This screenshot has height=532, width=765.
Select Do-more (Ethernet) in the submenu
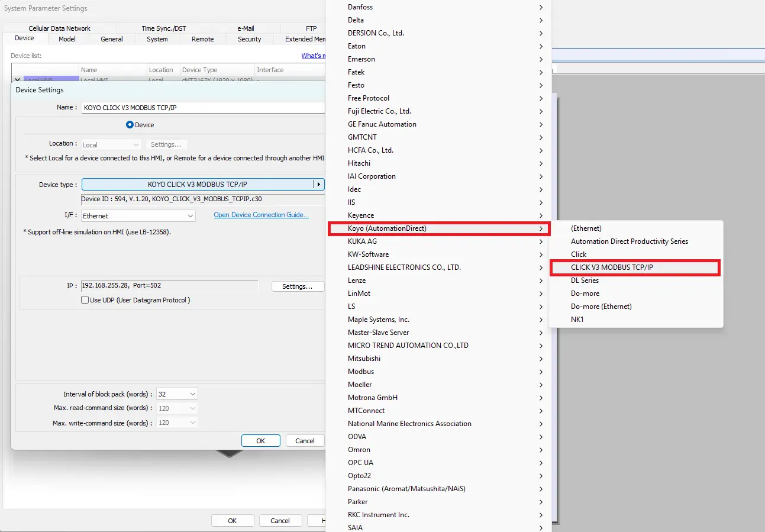[602, 306]
